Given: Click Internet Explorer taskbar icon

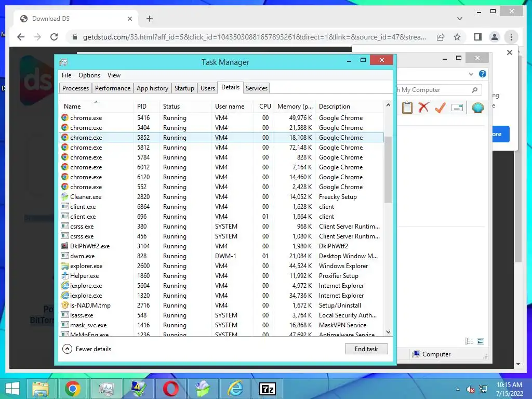Looking at the screenshot, I should coord(235,389).
